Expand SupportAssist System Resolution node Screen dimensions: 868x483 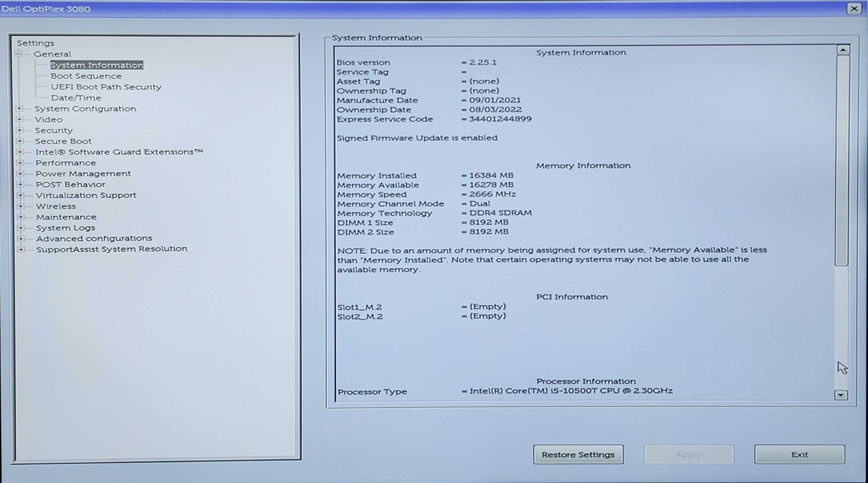[20, 249]
